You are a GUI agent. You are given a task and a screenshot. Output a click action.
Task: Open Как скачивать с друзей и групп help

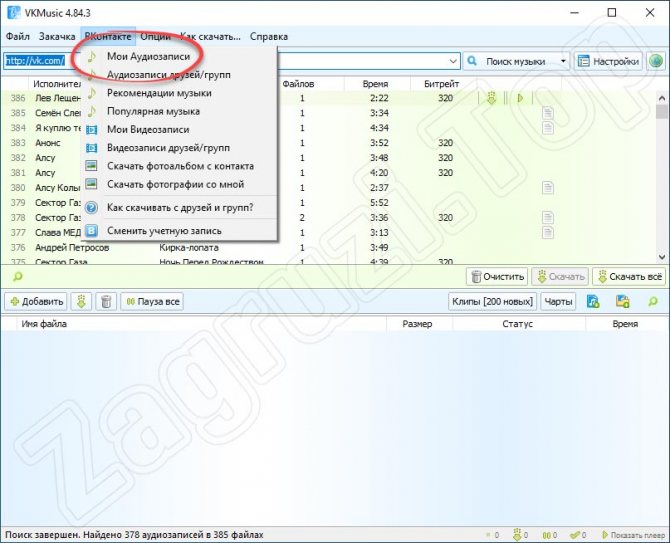point(179,208)
